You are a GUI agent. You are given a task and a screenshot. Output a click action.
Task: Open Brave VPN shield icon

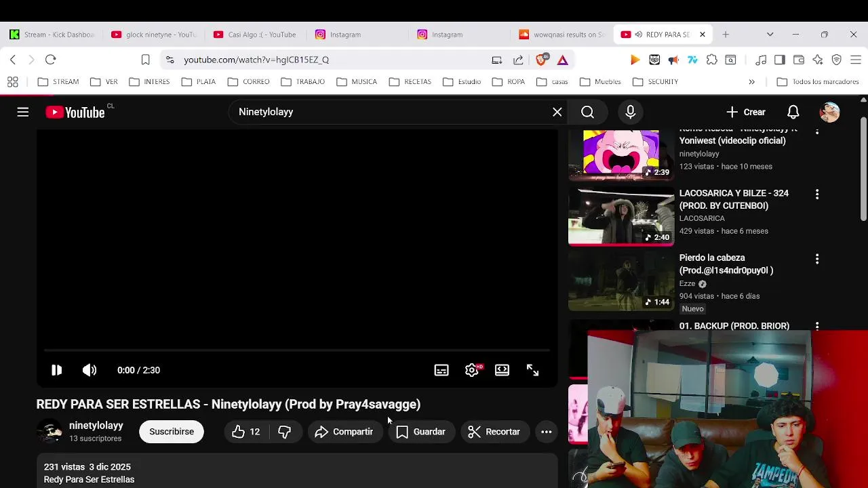(x=837, y=60)
